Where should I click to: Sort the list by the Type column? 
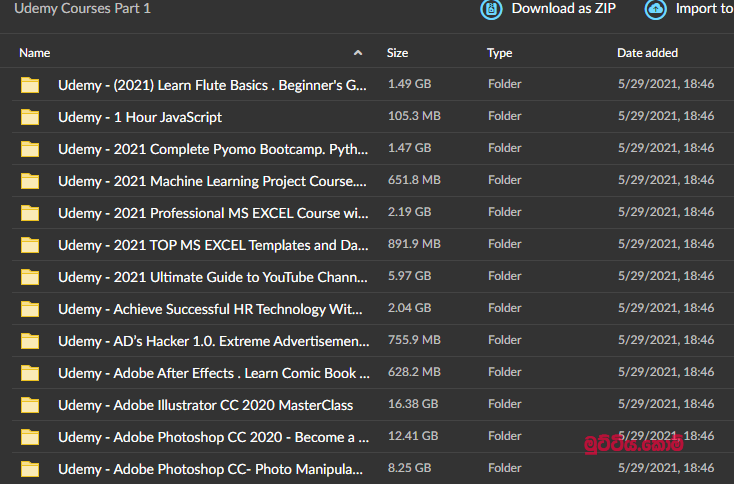pos(499,53)
